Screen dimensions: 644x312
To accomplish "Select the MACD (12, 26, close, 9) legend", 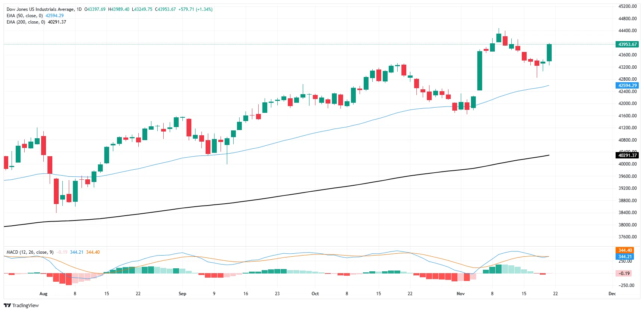I will [x=30, y=252].
